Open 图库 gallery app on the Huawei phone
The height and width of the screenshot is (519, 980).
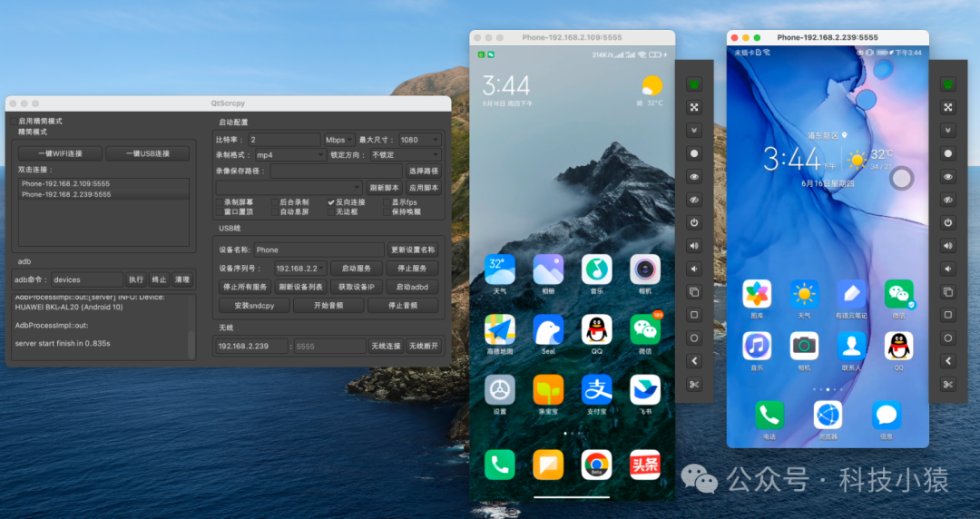(756, 294)
